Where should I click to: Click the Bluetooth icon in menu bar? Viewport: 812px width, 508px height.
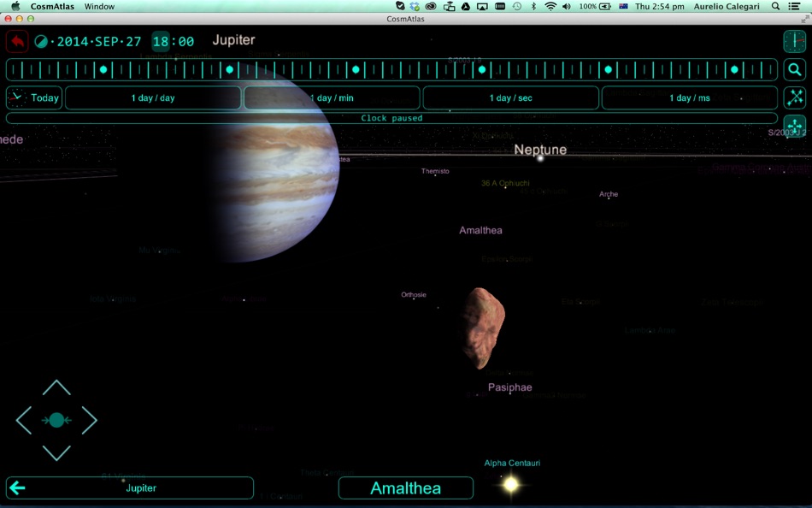tap(533, 6)
